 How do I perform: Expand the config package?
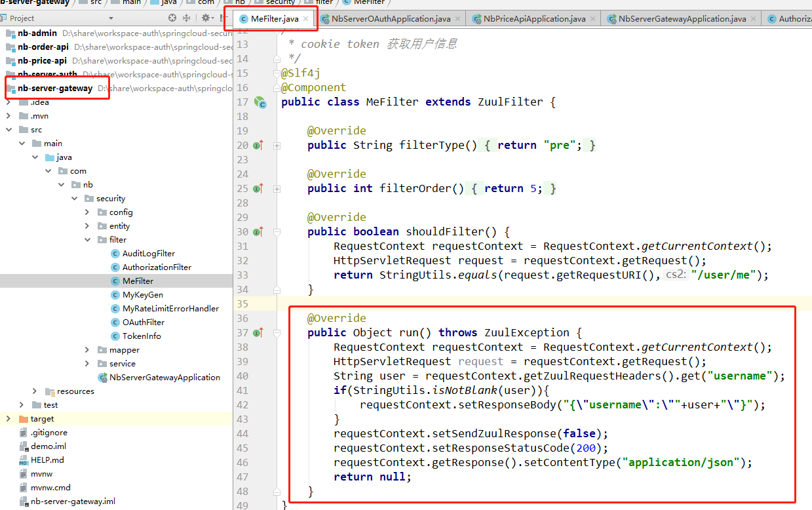click(87, 212)
